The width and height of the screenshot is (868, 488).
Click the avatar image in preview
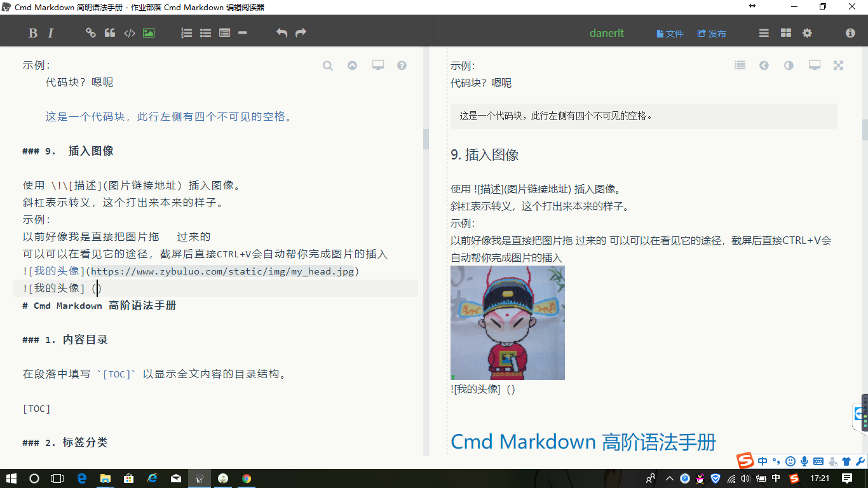508,323
